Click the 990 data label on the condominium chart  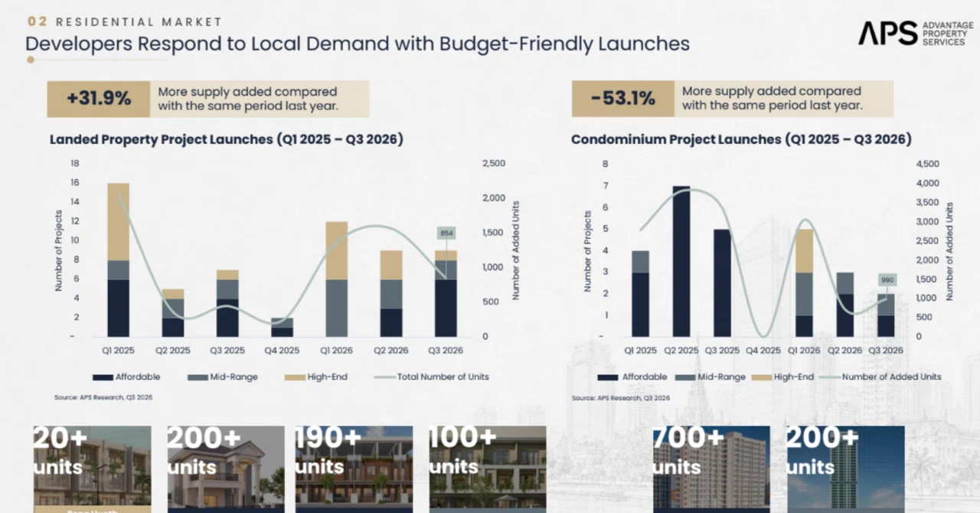point(887,280)
